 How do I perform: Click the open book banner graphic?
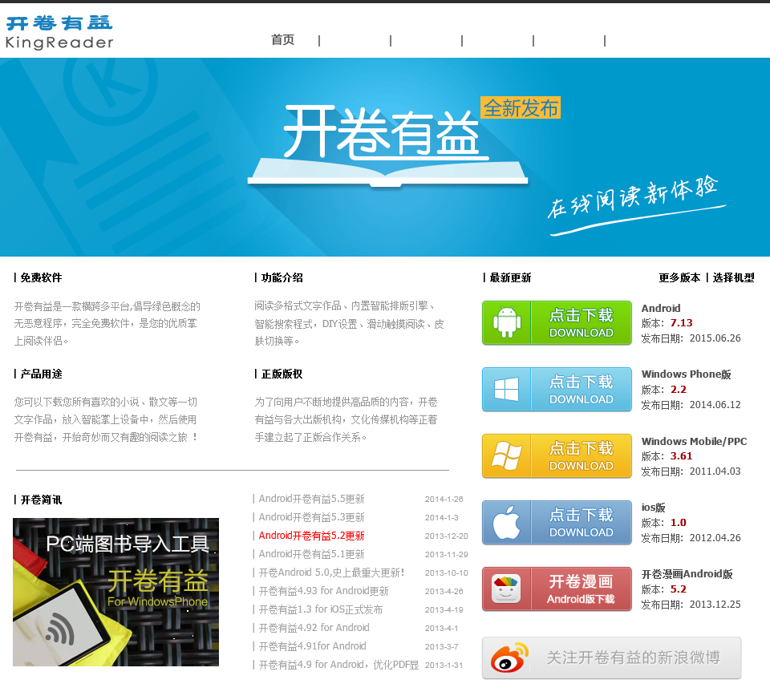[x=387, y=172]
